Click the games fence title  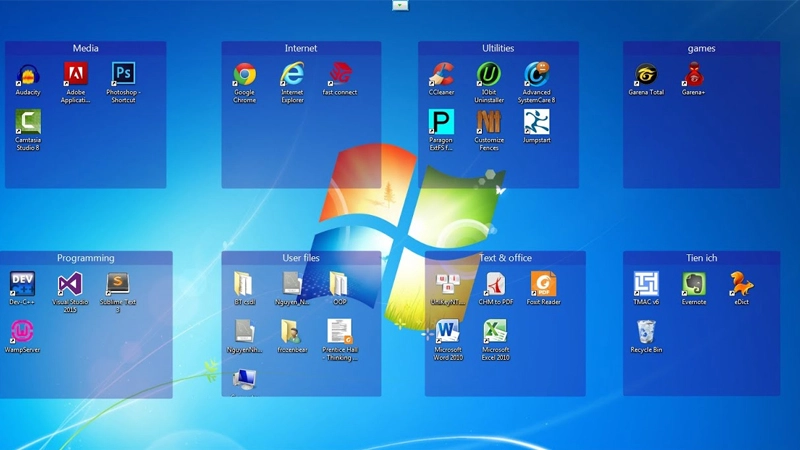click(702, 48)
